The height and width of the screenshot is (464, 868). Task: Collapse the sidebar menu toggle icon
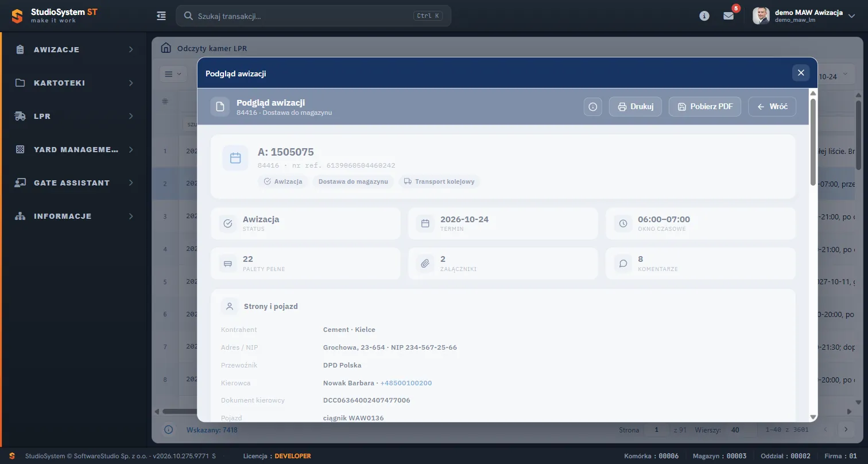(161, 16)
